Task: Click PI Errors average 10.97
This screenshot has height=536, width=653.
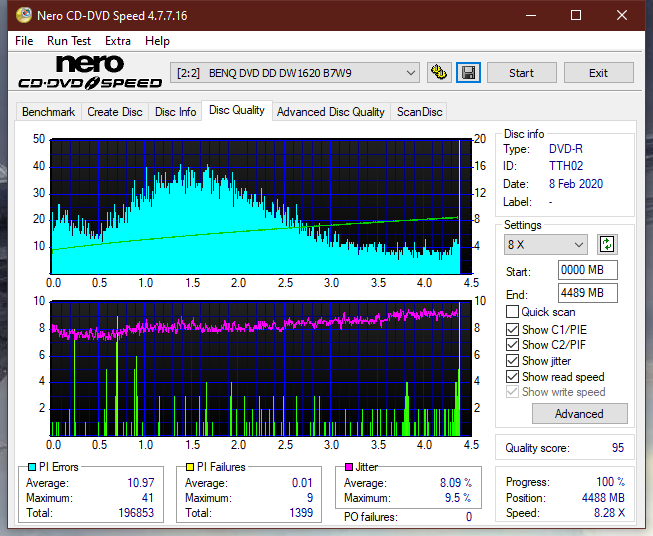Action: [x=141, y=483]
